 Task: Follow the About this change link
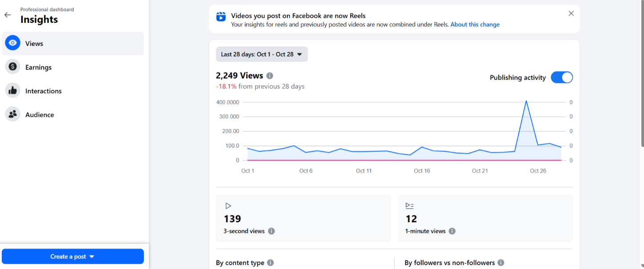click(475, 25)
